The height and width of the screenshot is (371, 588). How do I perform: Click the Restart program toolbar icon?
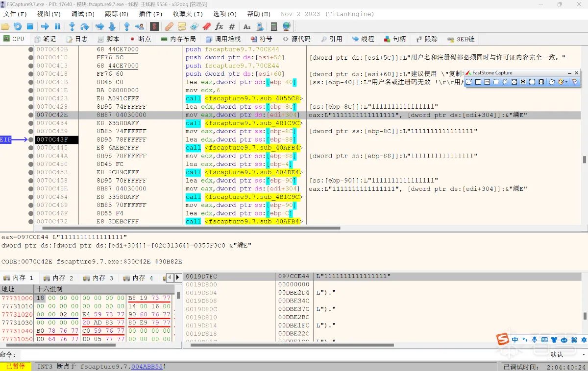18,26
